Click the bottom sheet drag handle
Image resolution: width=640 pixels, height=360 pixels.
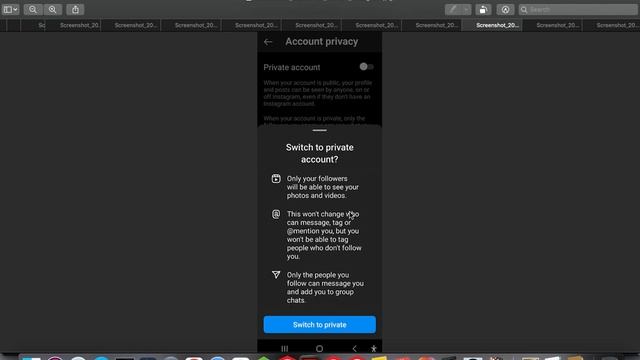320,130
